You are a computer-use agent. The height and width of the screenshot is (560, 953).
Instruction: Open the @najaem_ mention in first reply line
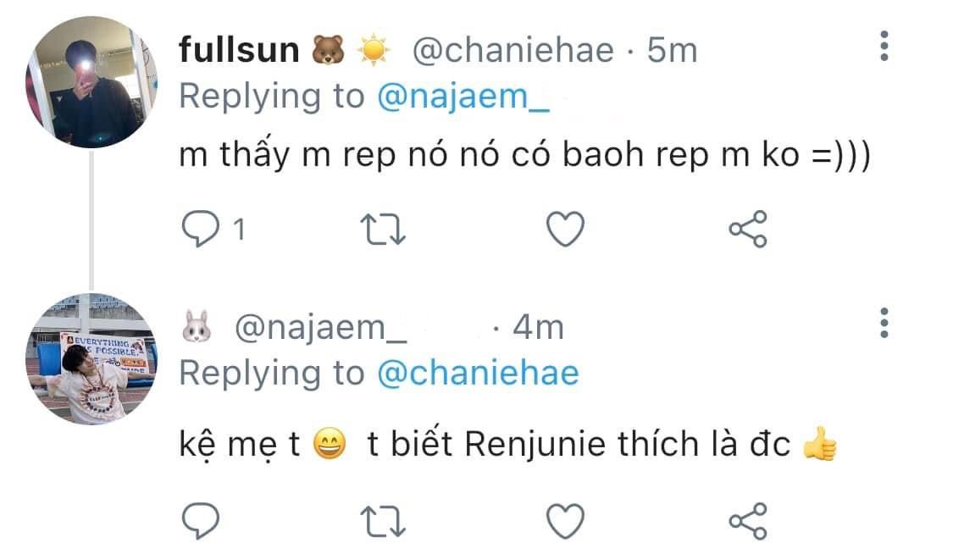pyautogui.click(x=459, y=97)
